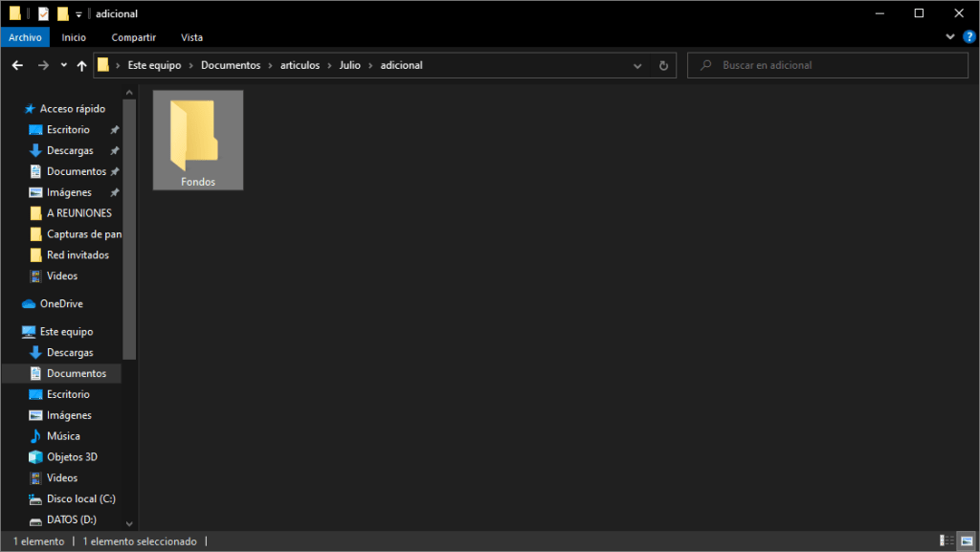Click Properties icon in quick access toolbar

(43, 13)
